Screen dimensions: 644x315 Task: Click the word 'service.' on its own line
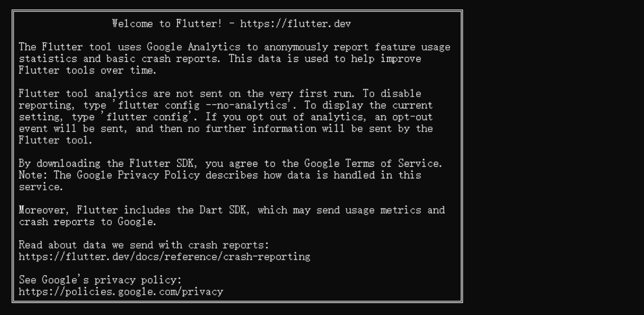coord(41,187)
